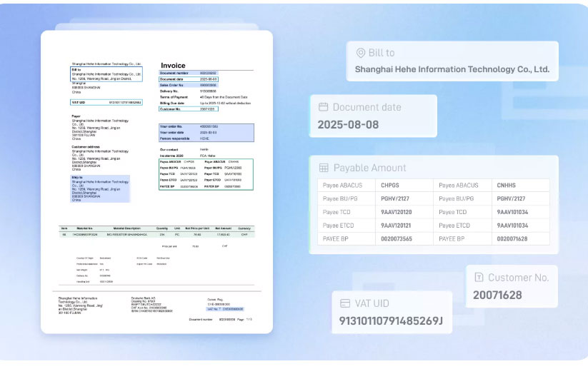Viewport: 588px width, 369px height.
Task: Click the Invoice heading on the document
Action: pyautogui.click(x=173, y=66)
